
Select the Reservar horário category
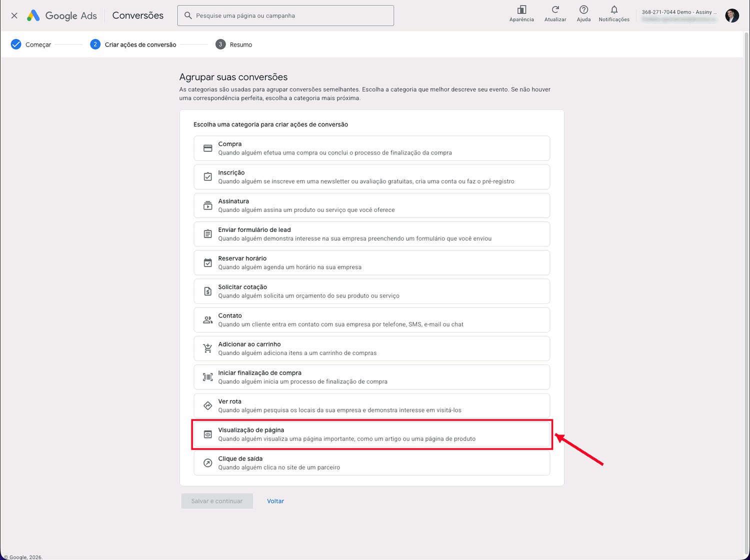coord(372,262)
